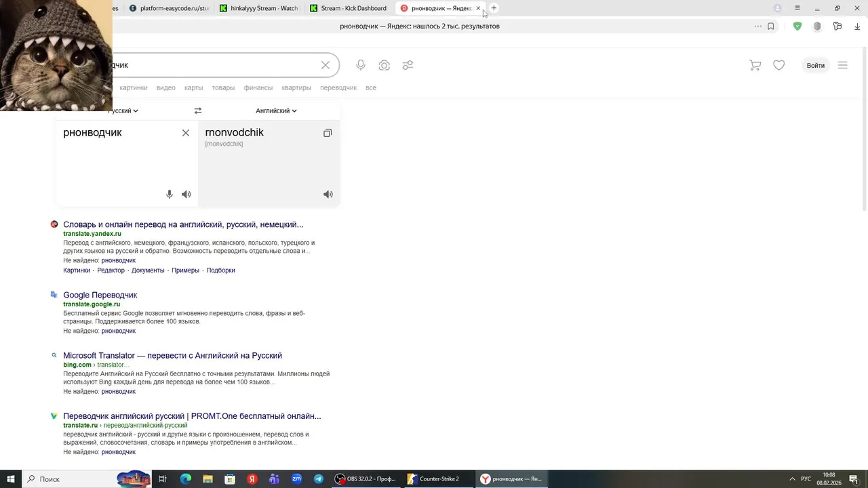Show hidden system tray icons chevron
Viewport: 868px width, 488px height.
point(792,479)
